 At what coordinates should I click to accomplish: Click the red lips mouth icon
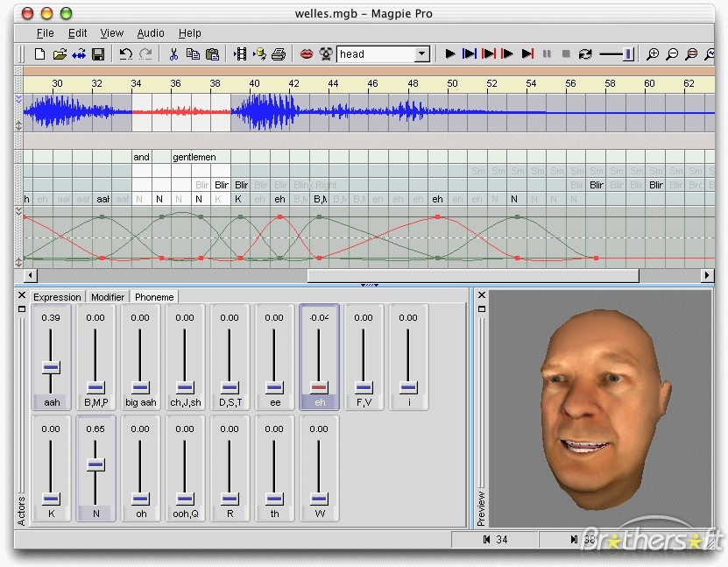click(307, 54)
